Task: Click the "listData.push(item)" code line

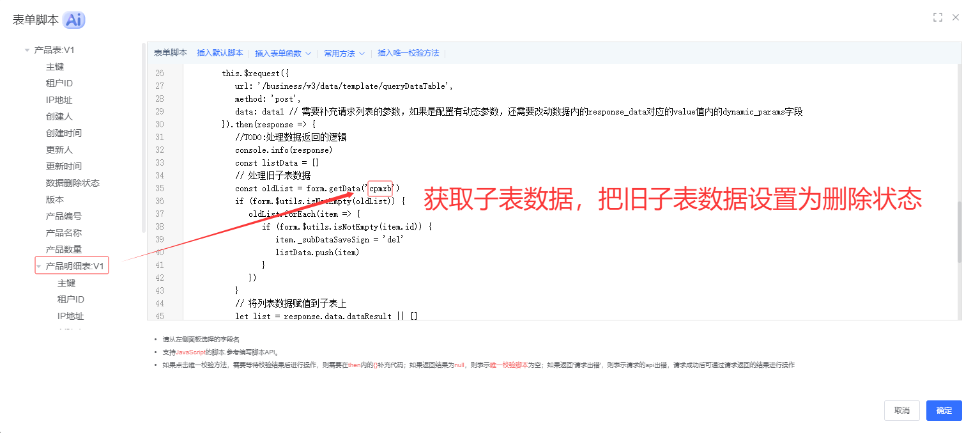Action: tap(318, 252)
